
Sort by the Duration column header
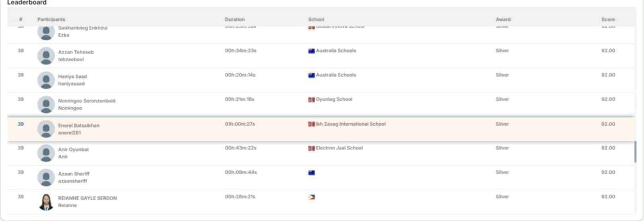234,20
